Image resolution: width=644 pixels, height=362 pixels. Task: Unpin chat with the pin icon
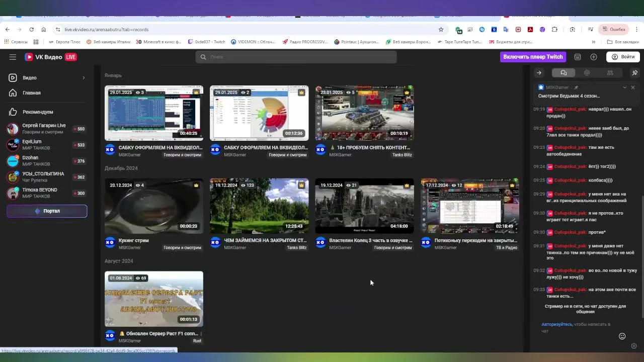pos(634,73)
